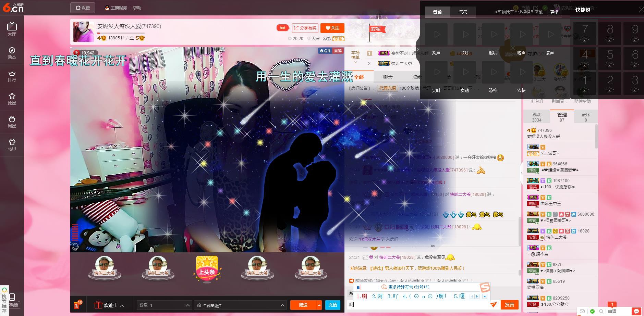Open the 财 wealth icon with badge 10
The height and width of the screenshot is (316, 644).
point(78,304)
